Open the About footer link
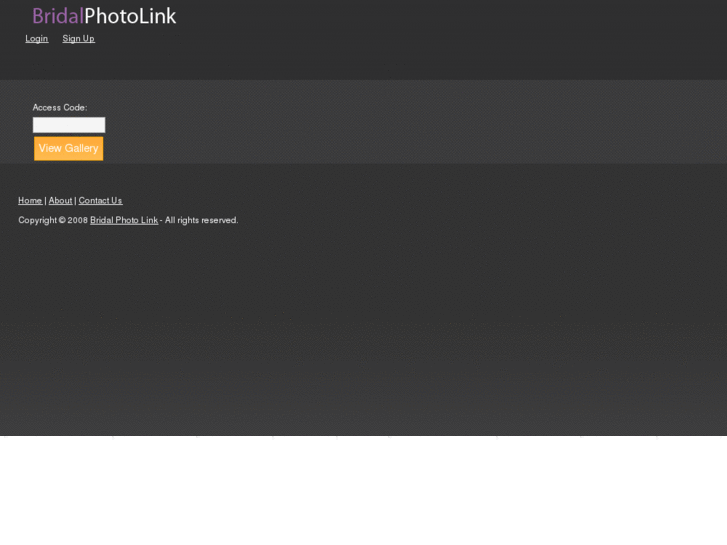Screen dimensions: 727x545 pyautogui.click(x=60, y=201)
